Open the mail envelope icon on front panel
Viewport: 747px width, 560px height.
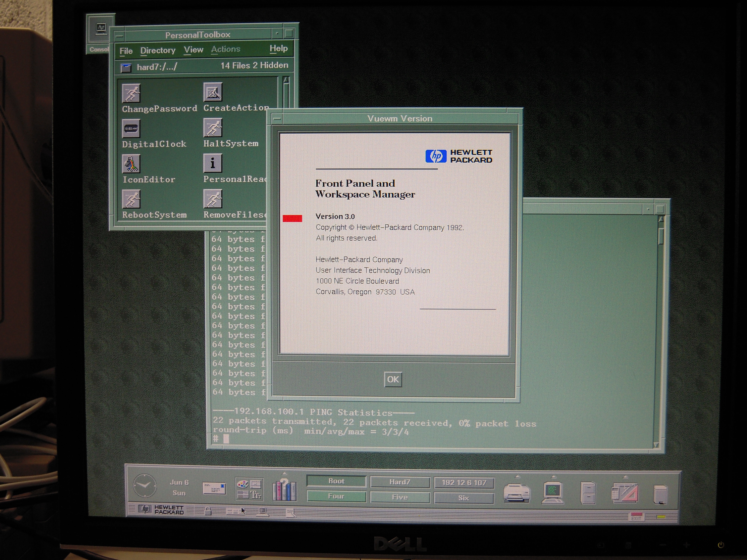[214, 488]
